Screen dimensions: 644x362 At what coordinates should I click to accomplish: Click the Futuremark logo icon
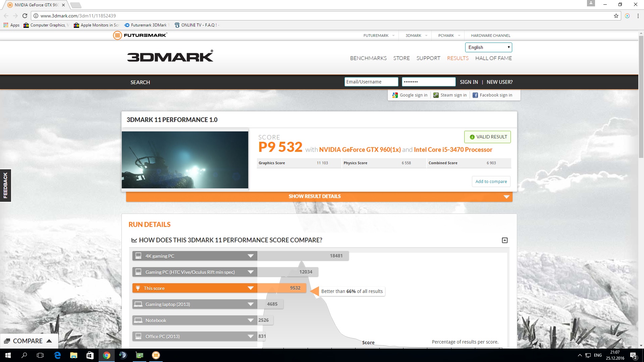(117, 35)
